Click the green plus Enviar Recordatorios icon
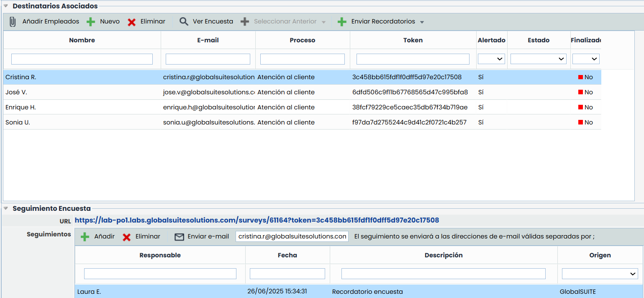 click(x=342, y=22)
